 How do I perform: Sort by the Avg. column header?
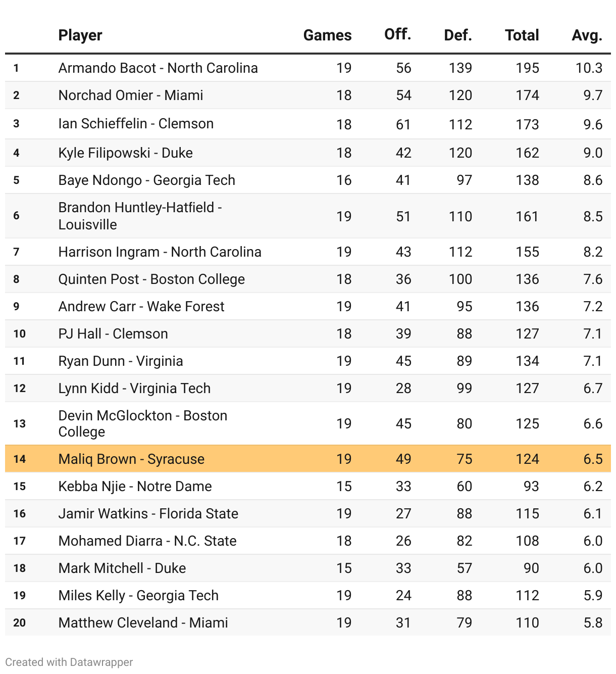pyautogui.click(x=587, y=35)
